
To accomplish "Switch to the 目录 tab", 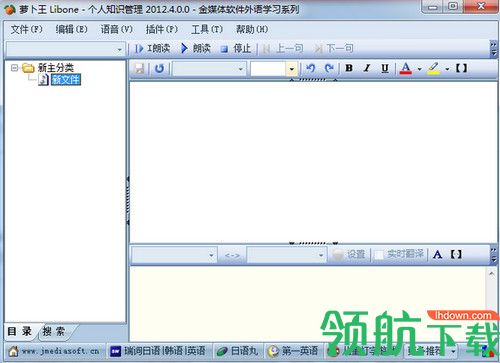I will [20, 331].
